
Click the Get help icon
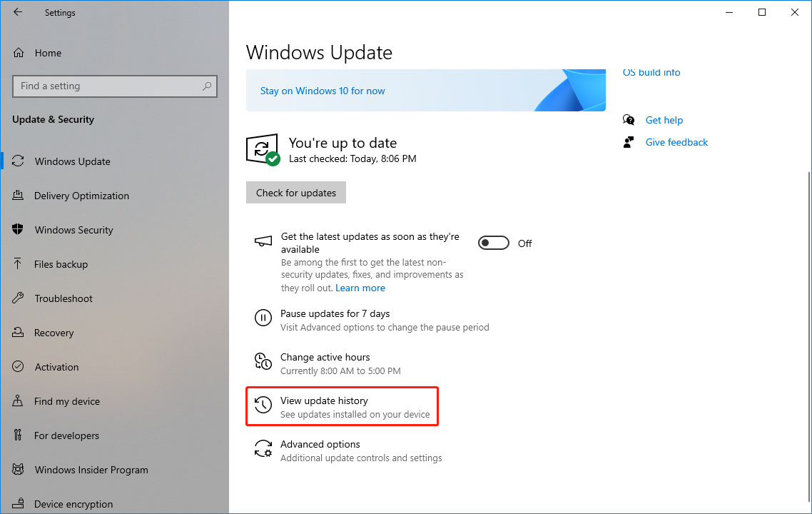point(629,120)
